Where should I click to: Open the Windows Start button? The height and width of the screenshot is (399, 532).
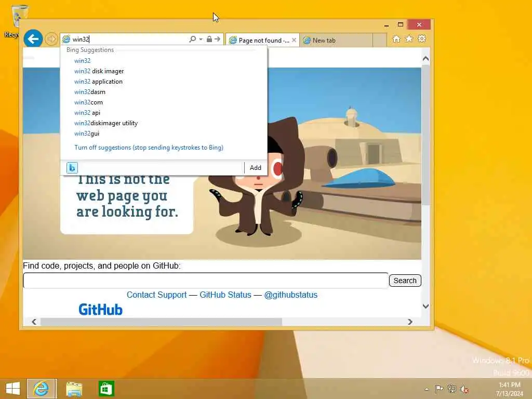point(13,389)
